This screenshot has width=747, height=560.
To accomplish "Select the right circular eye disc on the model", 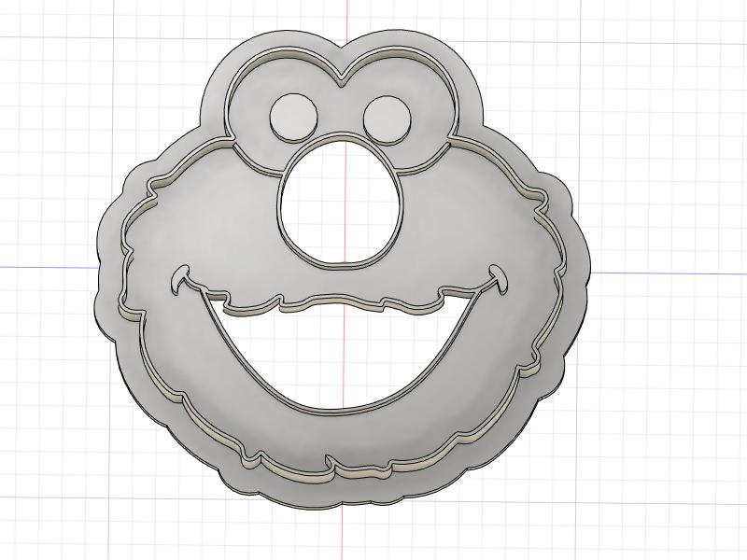I will click(388, 119).
